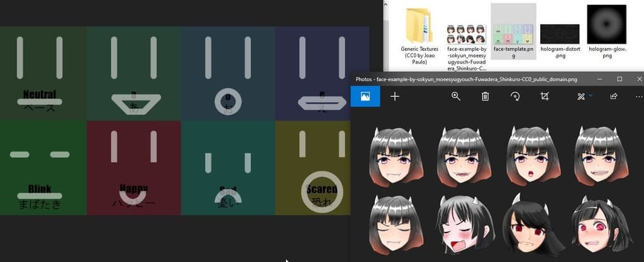Expand the Edit & Create dropdown arrow
The width and height of the screenshot is (644, 262).
point(591,96)
